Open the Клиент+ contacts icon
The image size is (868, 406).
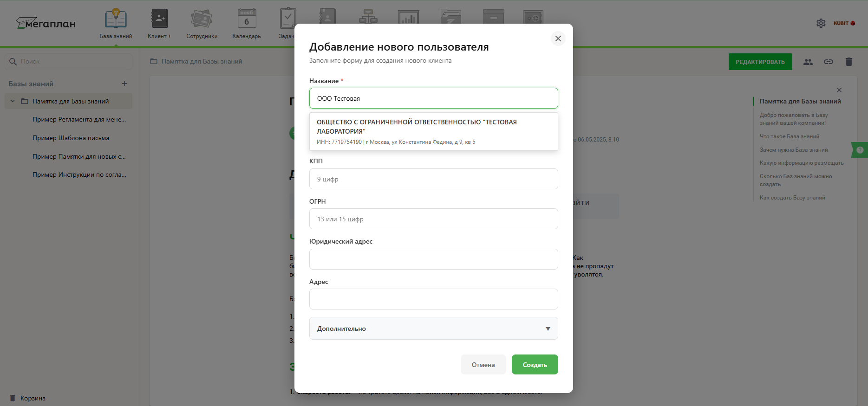(159, 19)
